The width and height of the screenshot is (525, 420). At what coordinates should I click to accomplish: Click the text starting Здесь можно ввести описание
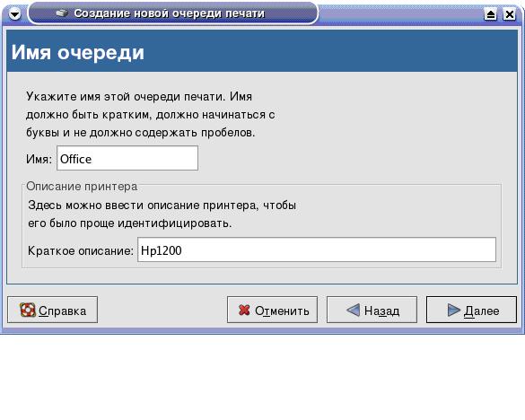click(x=162, y=214)
